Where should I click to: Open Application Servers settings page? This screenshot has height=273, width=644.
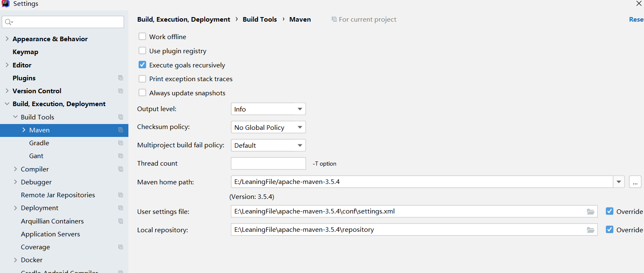click(x=50, y=234)
